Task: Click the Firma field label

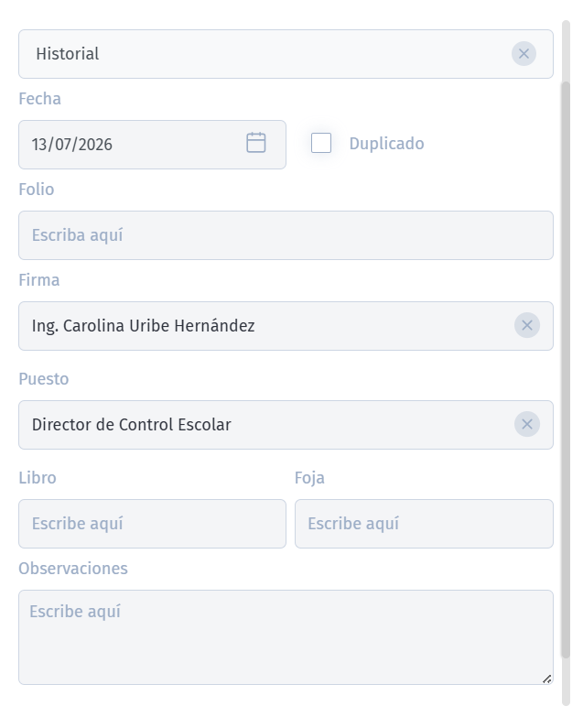Action: (x=39, y=280)
